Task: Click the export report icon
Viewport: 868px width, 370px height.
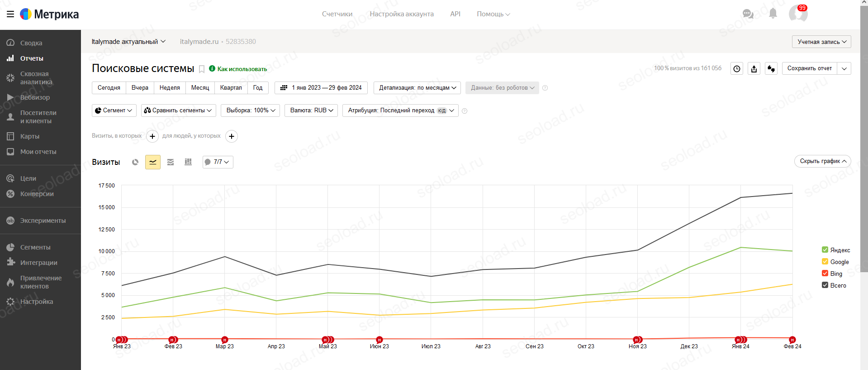Action: pyautogui.click(x=754, y=68)
